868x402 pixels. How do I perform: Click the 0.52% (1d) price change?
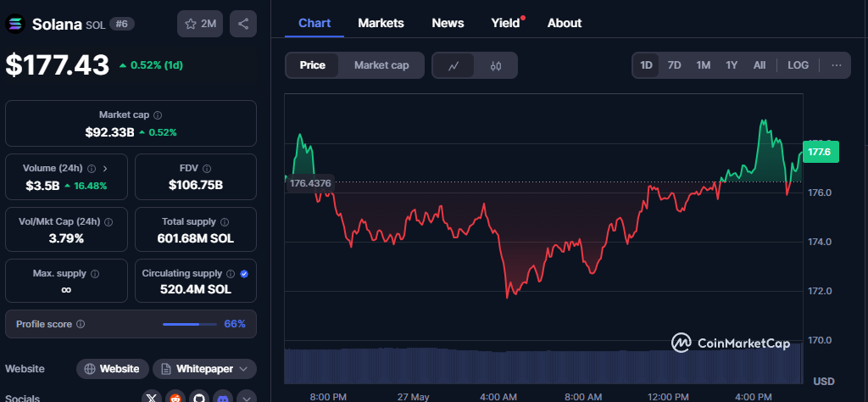tap(151, 65)
